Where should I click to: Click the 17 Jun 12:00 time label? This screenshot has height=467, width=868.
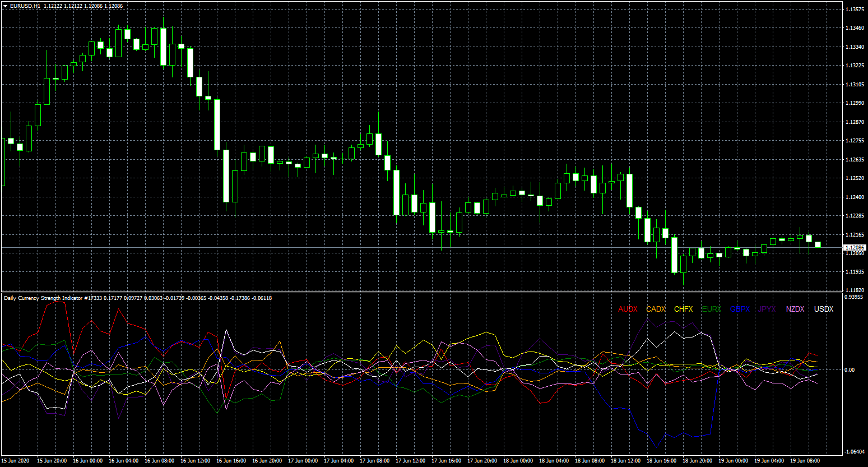pos(411,461)
